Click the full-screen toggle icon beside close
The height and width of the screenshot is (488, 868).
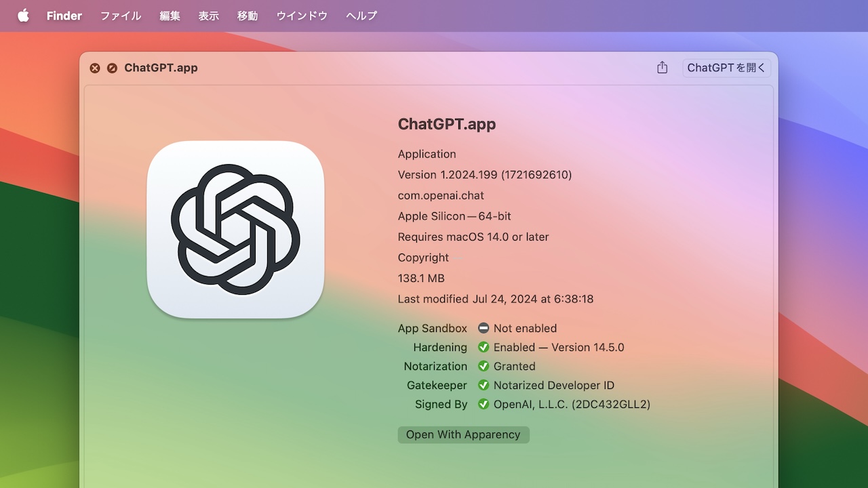[x=112, y=68]
